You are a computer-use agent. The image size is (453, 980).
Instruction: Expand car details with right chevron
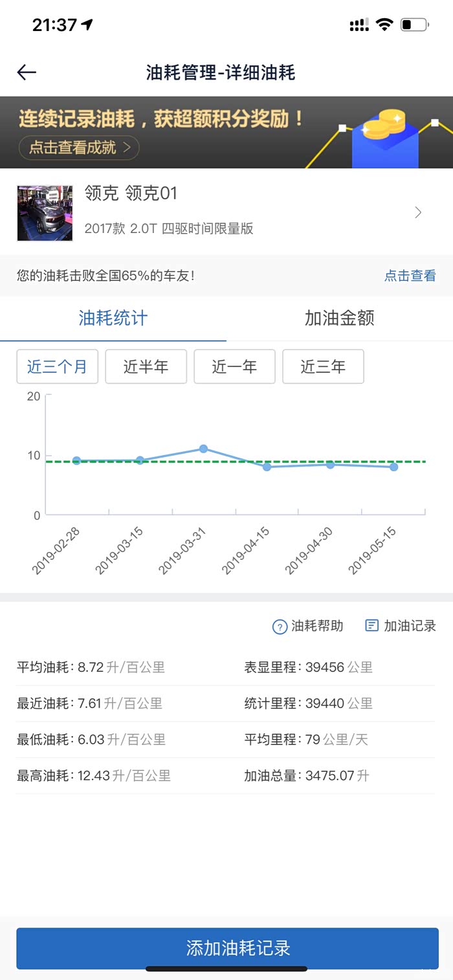click(418, 212)
